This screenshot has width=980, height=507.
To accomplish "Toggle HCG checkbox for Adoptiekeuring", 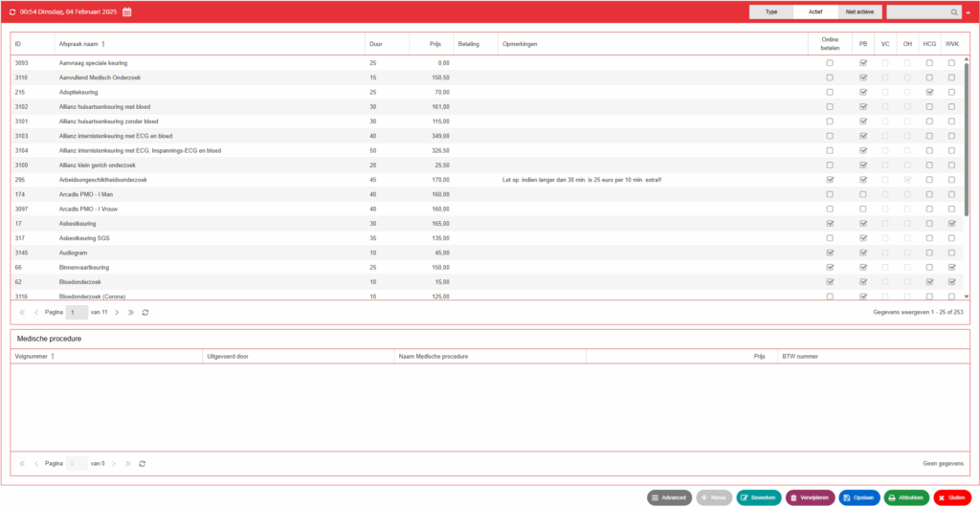I will (x=929, y=92).
